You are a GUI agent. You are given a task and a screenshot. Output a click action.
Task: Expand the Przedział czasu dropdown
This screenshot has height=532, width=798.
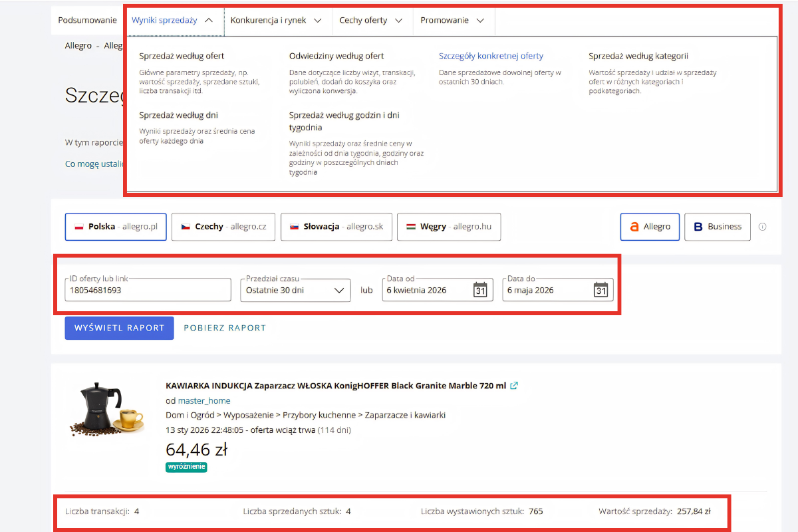click(x=295, y=290)
